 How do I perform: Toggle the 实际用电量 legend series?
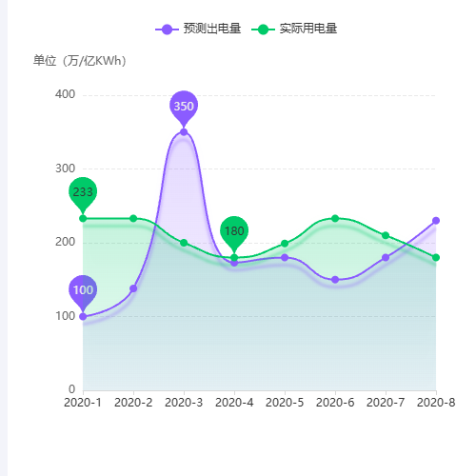(x=294, y=29)
